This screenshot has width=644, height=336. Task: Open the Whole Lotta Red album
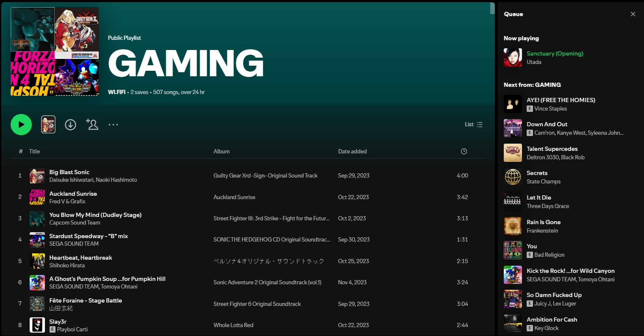pyautogui.click(x=233, y=325)
